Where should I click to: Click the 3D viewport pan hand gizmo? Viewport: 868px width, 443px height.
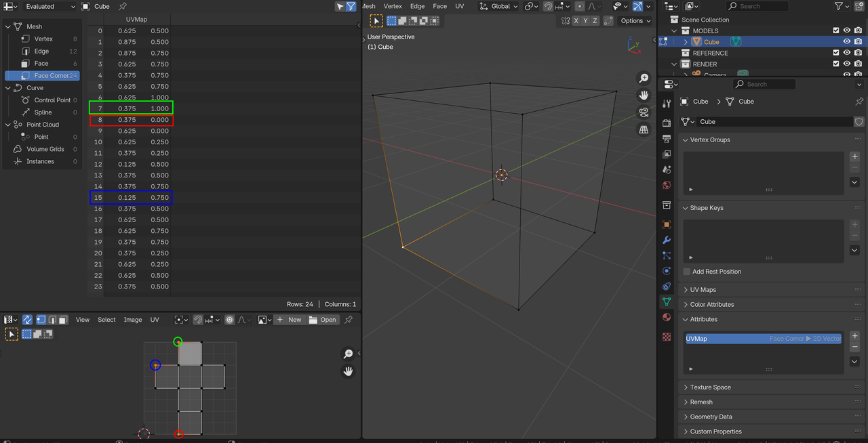point(644,96)
